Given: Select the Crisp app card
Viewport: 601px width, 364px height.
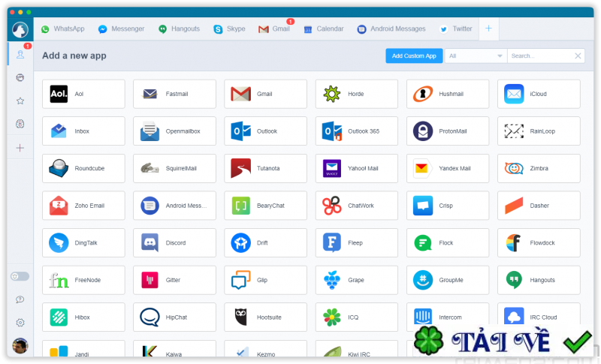Looking at the screenshot, I should point(448,206).
